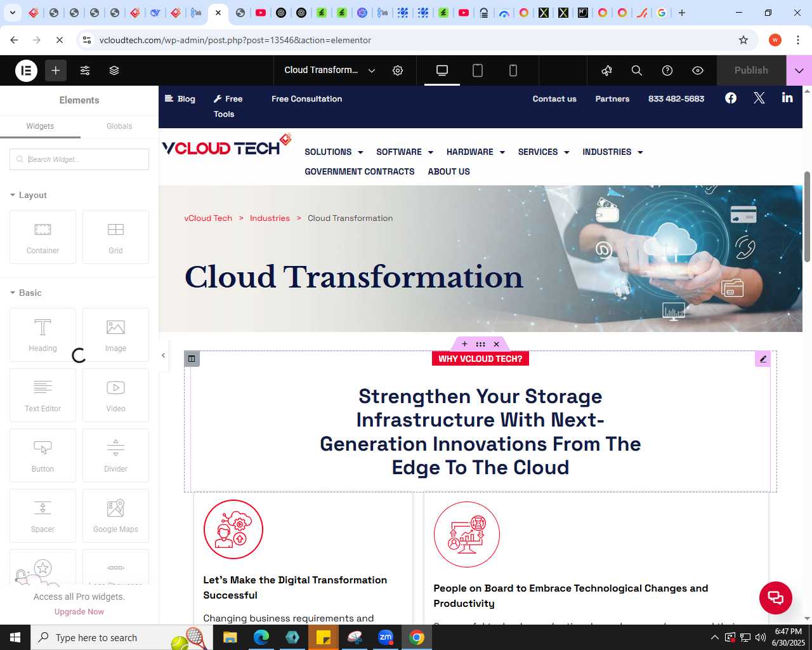812x650 pixels.
Task: Select the Text Editor widget
Action: [x=43, y=395]
